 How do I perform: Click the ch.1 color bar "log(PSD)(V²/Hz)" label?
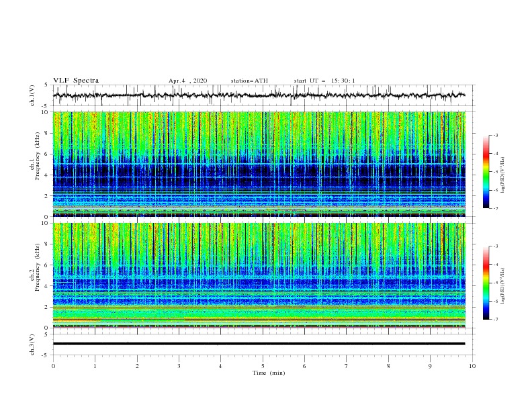[503, 175]
